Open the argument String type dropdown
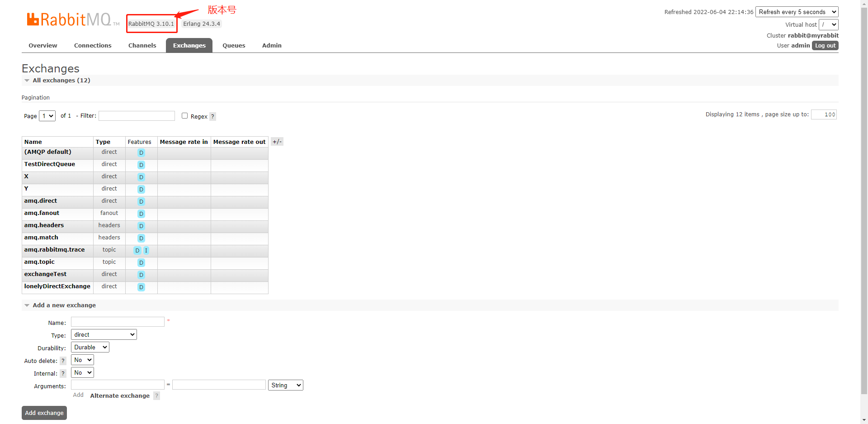The width and height of the screenshot is (868, 424). pos(286,386)
